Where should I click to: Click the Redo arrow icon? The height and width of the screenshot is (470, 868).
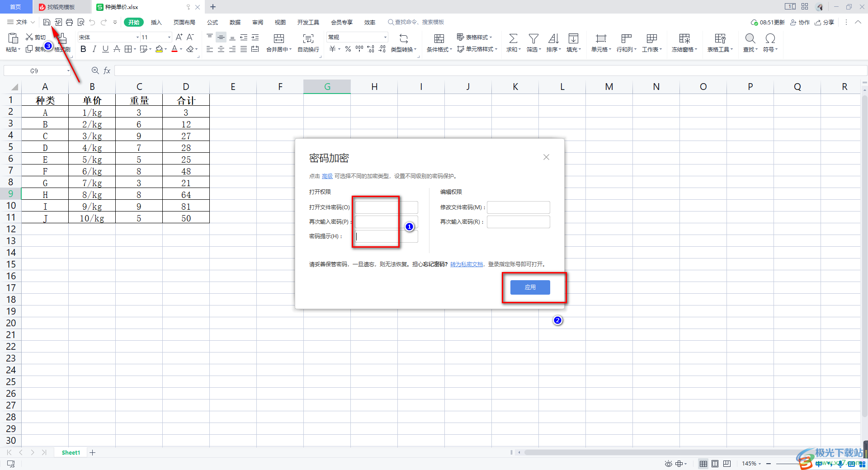[104, 22]
